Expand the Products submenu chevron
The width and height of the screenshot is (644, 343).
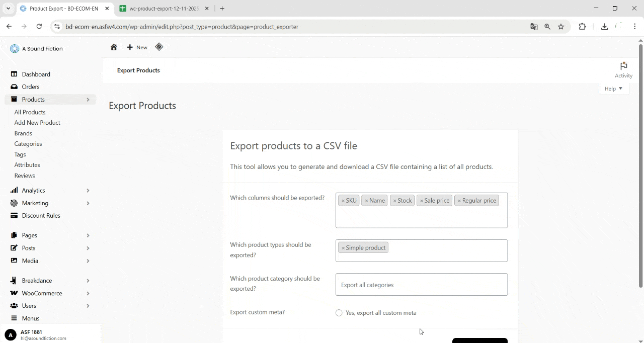point(88,99)
